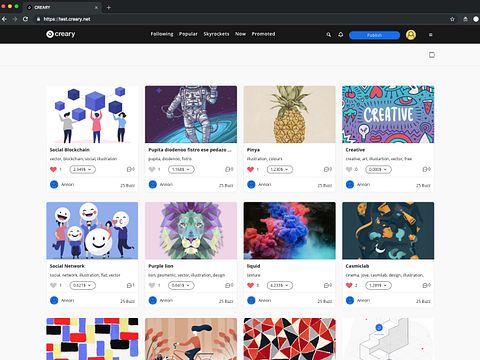Screen dimensions: 480x360
Task: Open comments icon on Social Blockchain card
Action: point(131,169)
